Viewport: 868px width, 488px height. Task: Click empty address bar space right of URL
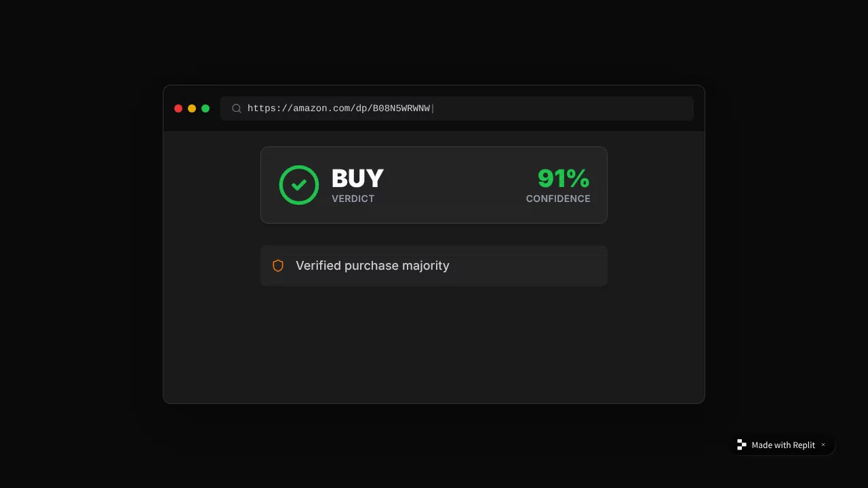pos(576,108)
